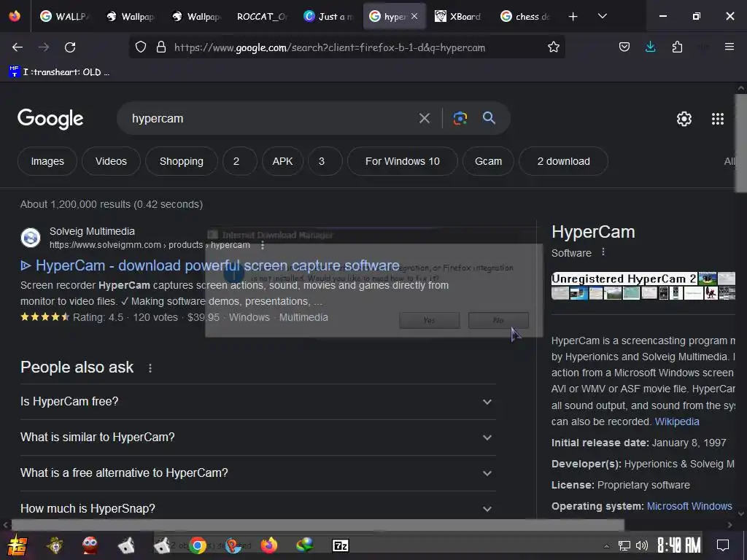Show hidden system tray icons
The image size is (747, 560).
pyautogui.click(x=606, y=545)
